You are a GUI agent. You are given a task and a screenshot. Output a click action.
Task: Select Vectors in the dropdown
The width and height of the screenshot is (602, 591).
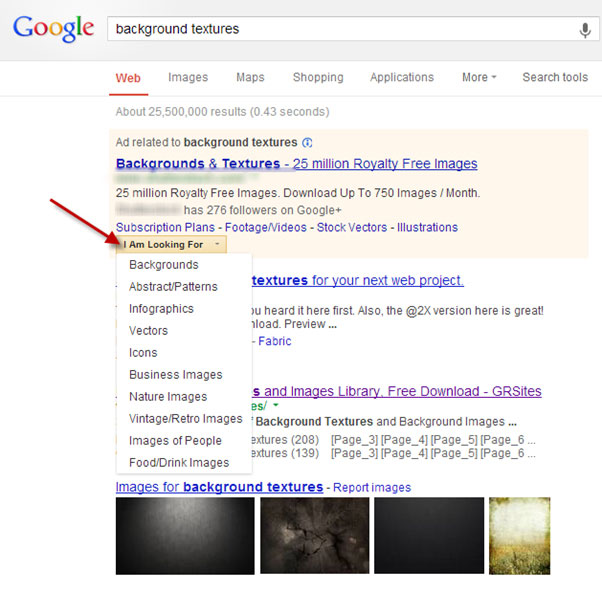pos(149,331)
